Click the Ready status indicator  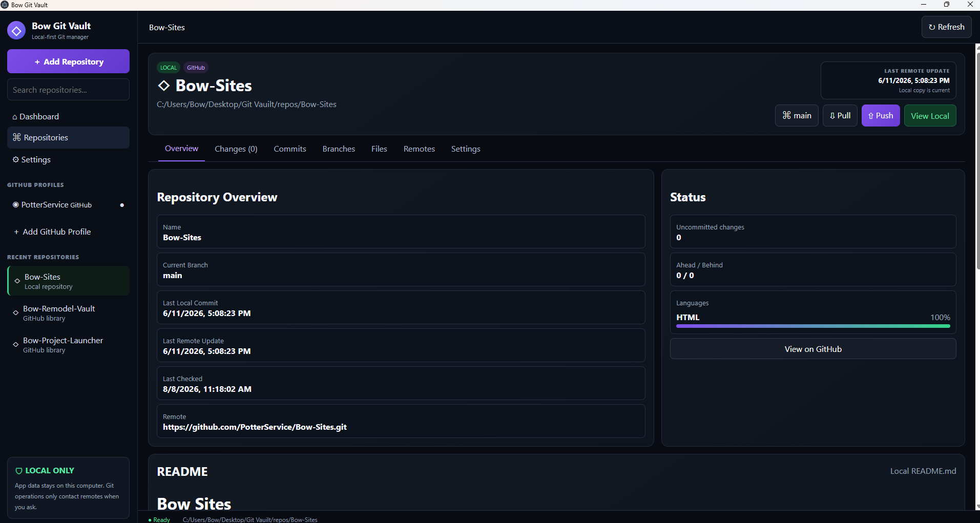(159, 519)
